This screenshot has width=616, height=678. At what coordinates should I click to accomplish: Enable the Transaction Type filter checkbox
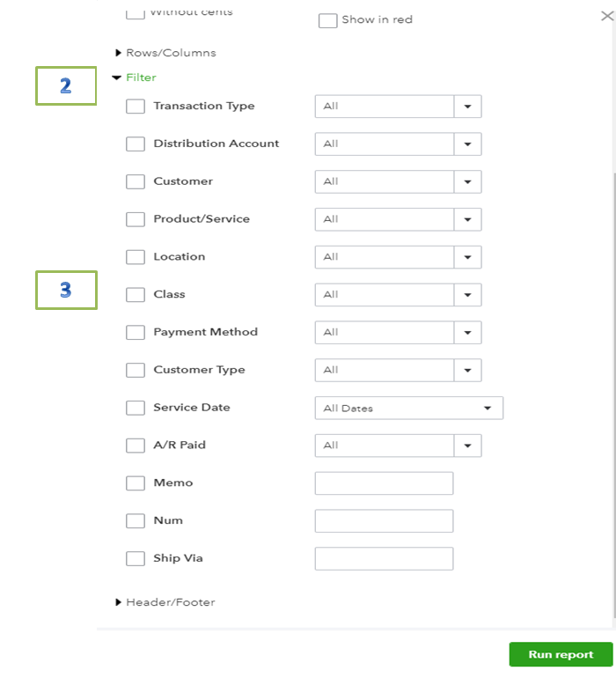(x=136, y=107)
